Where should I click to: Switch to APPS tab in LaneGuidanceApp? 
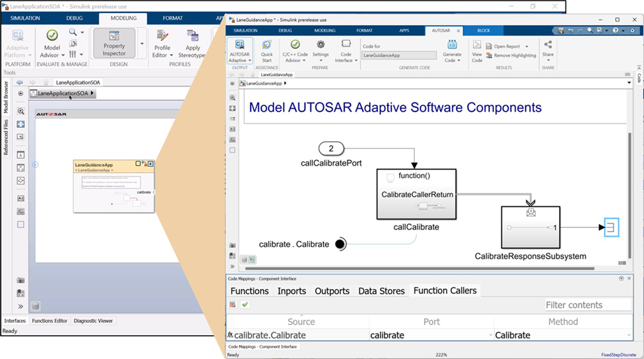pyautogui.click(x=404, y=30)
